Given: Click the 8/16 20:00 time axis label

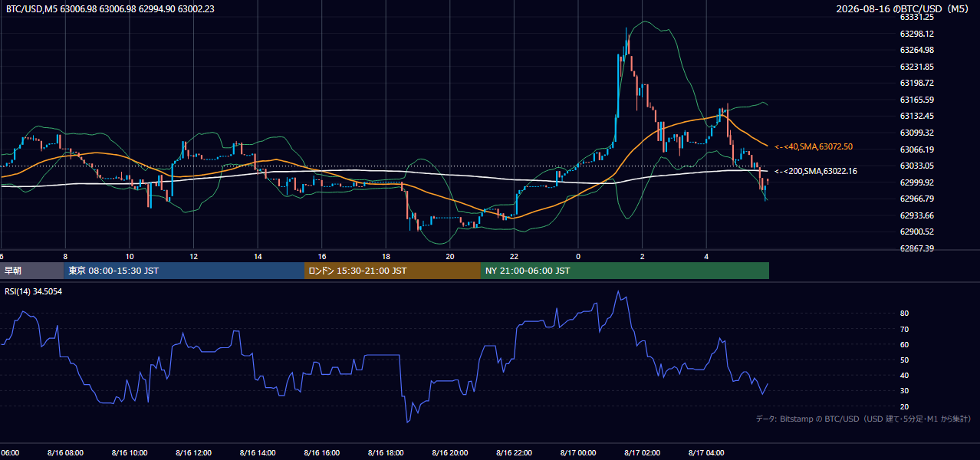Looking at the screenshot, I should coord(450,452).
